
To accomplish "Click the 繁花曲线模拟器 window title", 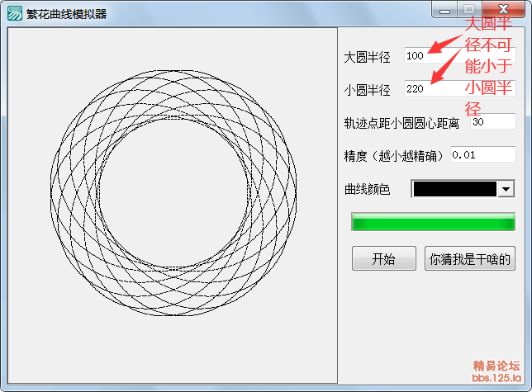I will coord(66,14).
